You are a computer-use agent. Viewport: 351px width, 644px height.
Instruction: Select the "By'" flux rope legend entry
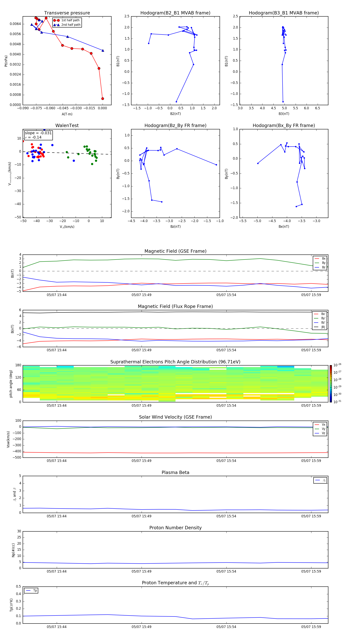pyautogui.click(x=320, y=318)
